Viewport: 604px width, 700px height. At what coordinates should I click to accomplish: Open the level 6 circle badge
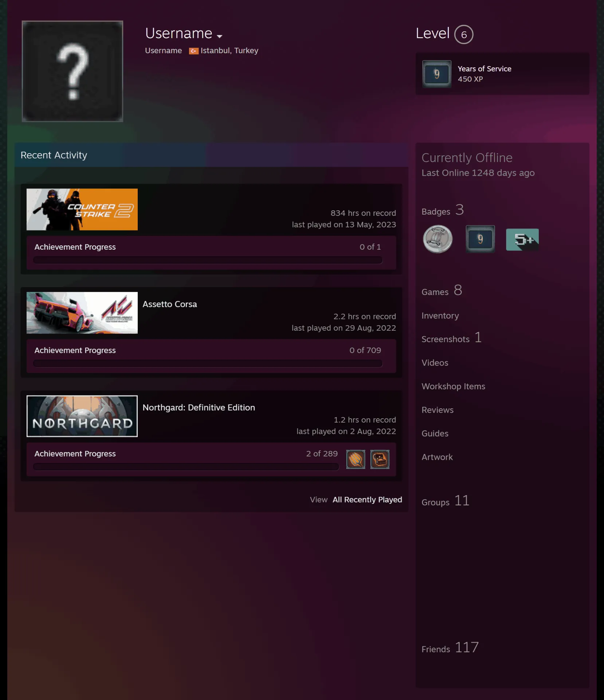point(464,35)
